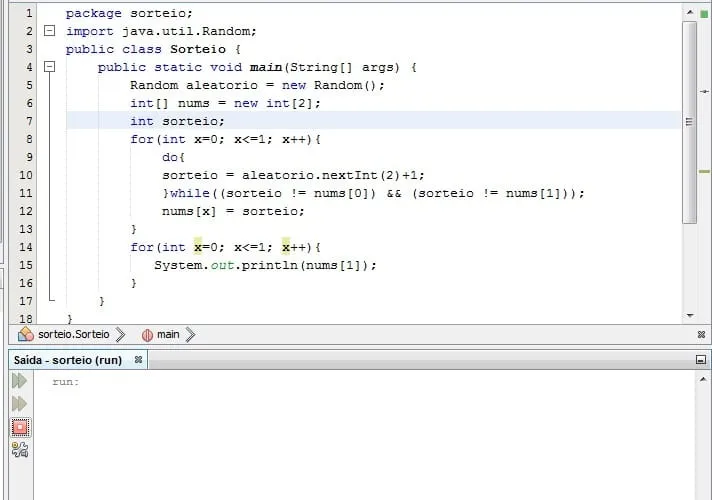Expand the chevron after sorteio.Sorteio breadcrumb
The width and height of the screenshot is (712, 500).
click(x=120, y=335)
